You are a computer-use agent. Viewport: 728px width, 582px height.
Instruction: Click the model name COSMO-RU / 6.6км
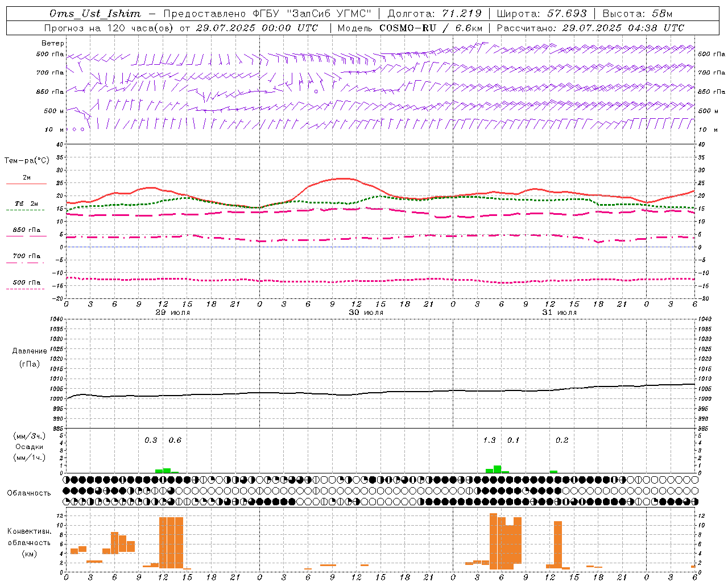[x=431, y=28]
